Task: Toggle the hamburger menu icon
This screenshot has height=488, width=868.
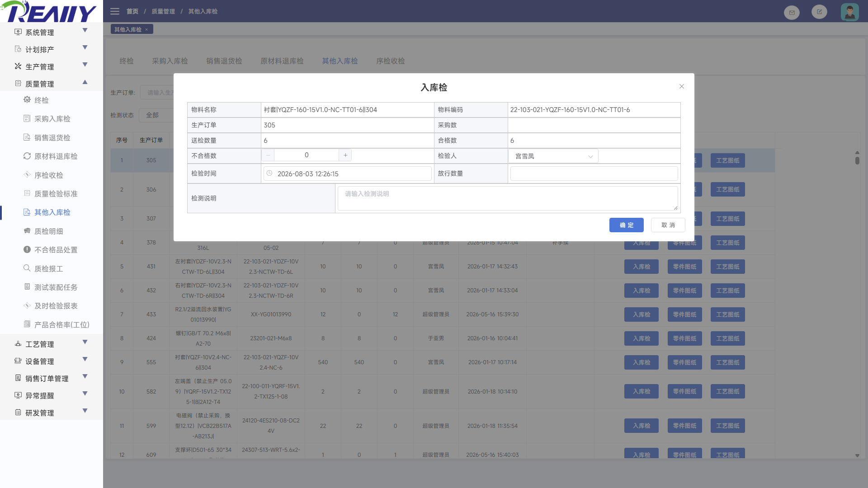Action: point(115,11)
